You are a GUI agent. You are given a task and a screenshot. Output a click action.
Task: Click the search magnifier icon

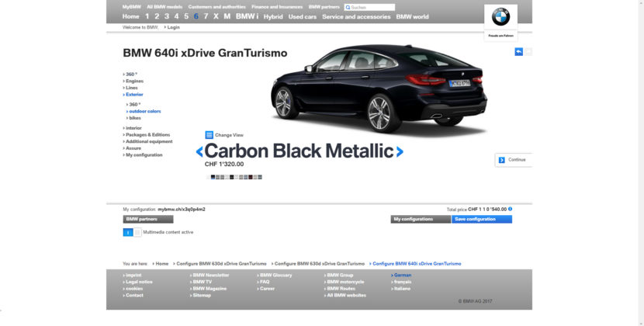coord(348,7)
